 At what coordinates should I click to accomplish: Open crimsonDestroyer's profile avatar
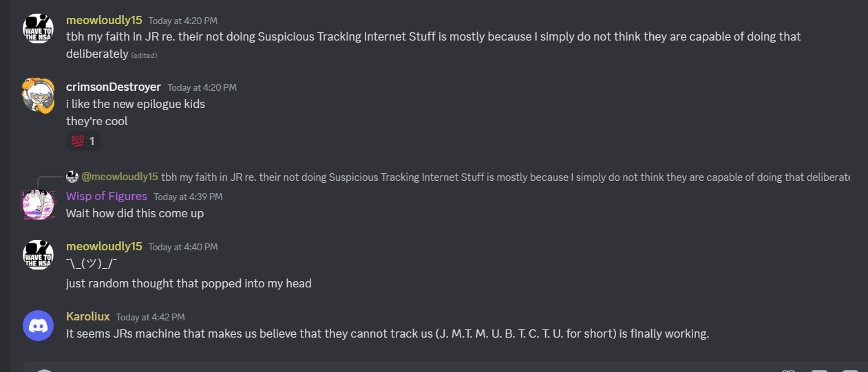click(39, 96)
